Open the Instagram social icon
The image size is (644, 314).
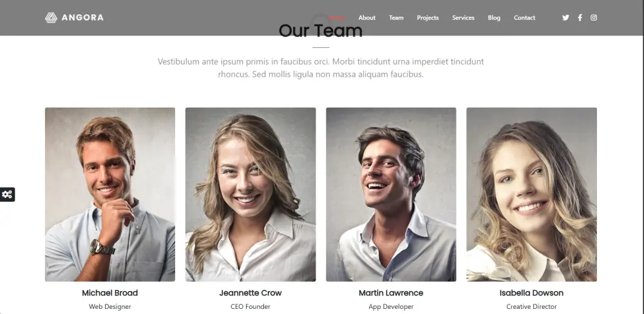pyautogui.click(x=594, y=17)
